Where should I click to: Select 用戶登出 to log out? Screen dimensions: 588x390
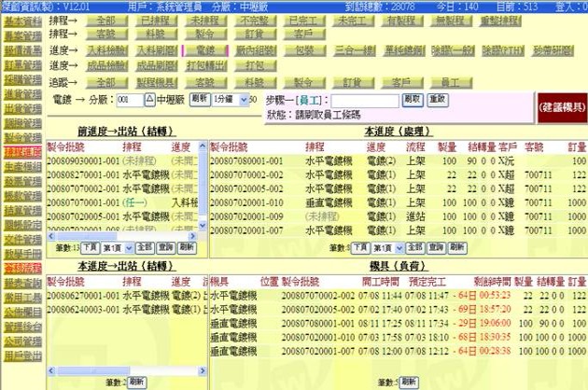point(21,355)
